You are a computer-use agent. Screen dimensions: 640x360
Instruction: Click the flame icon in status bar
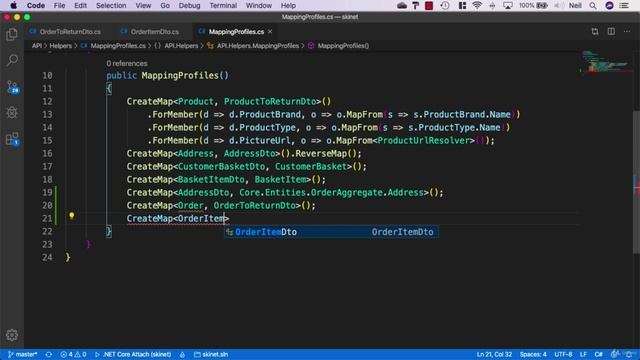[182, 354]
